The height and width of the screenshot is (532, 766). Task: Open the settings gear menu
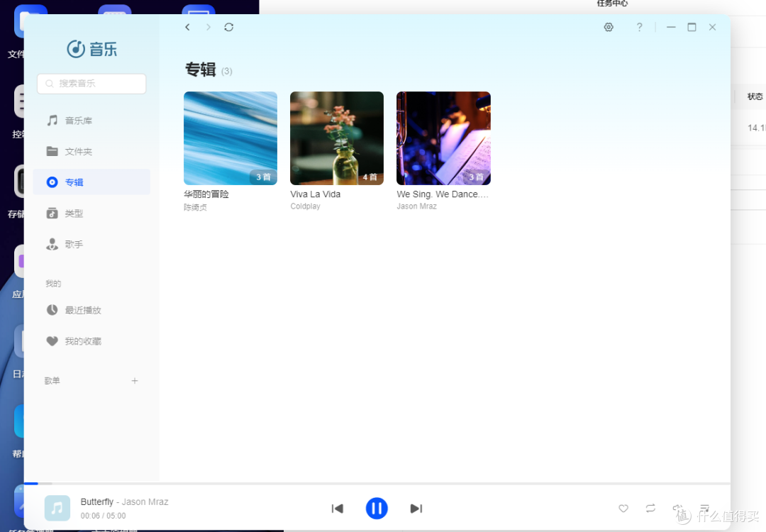click(609, 27)
